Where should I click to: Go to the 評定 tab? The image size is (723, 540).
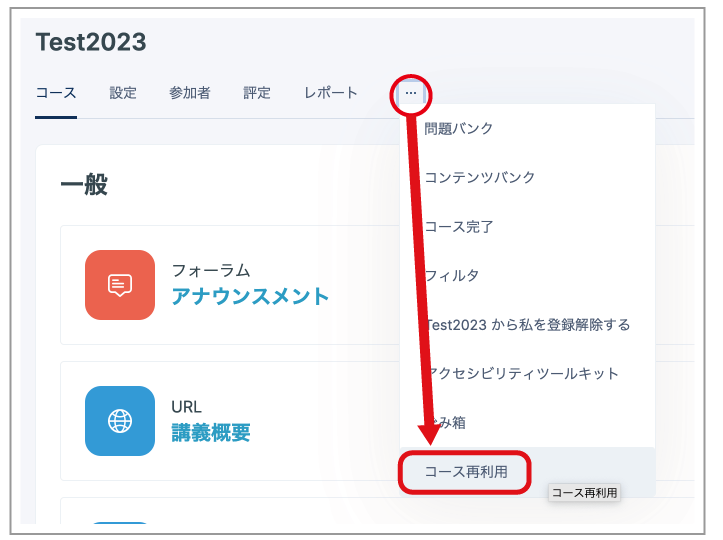257,93
